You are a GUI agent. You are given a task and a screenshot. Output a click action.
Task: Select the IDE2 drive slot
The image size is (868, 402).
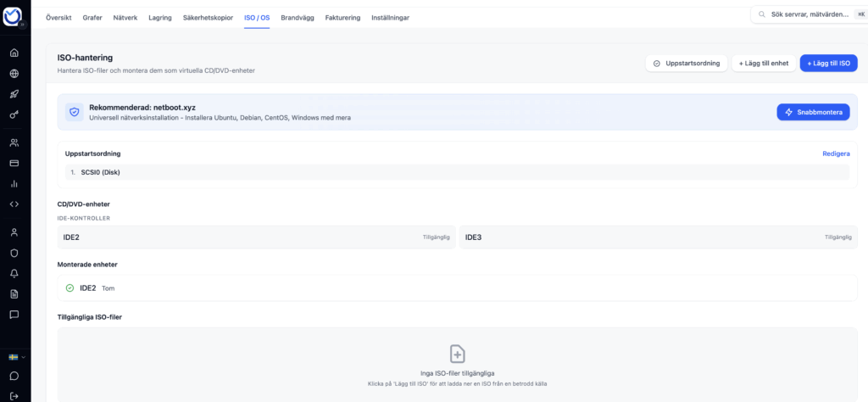coord(256,237)
